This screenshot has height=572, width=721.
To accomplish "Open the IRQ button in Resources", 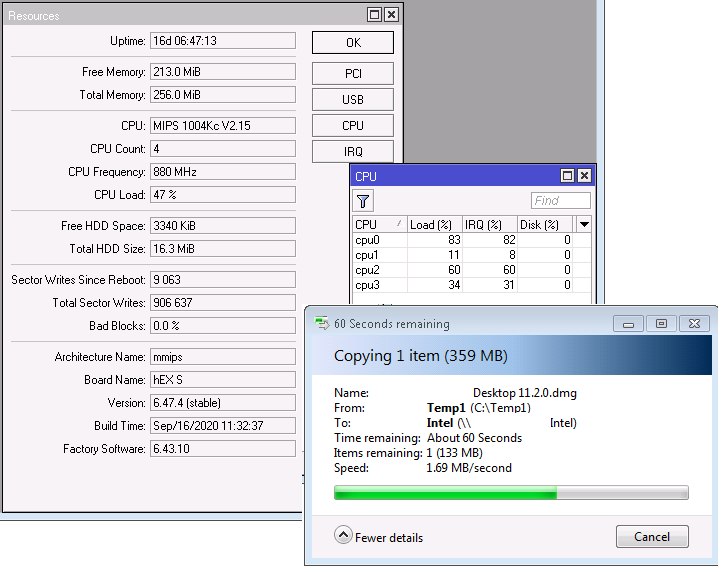I will click(353, 151).
